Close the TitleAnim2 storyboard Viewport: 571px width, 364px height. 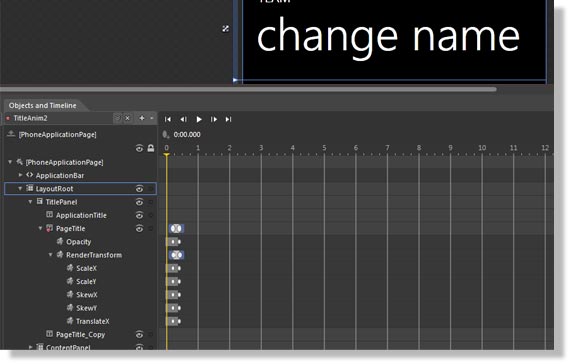127,118
